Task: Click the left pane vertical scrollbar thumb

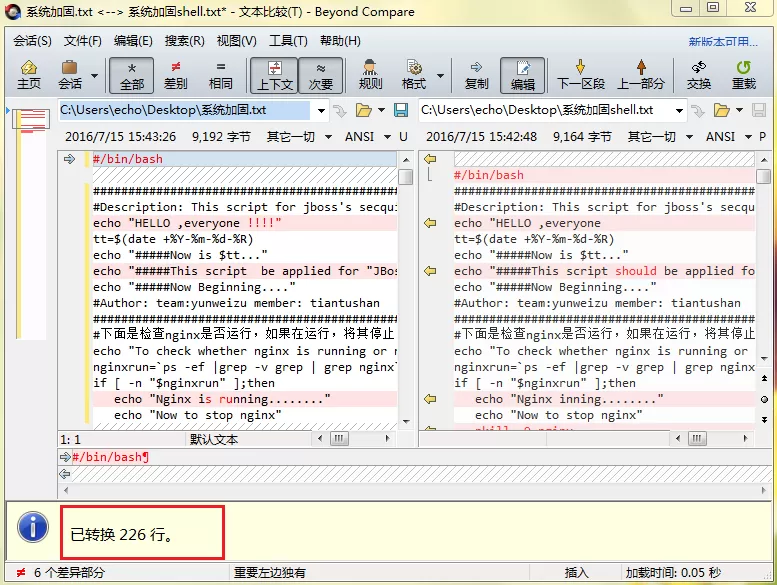Action: (x=406, y=177)
